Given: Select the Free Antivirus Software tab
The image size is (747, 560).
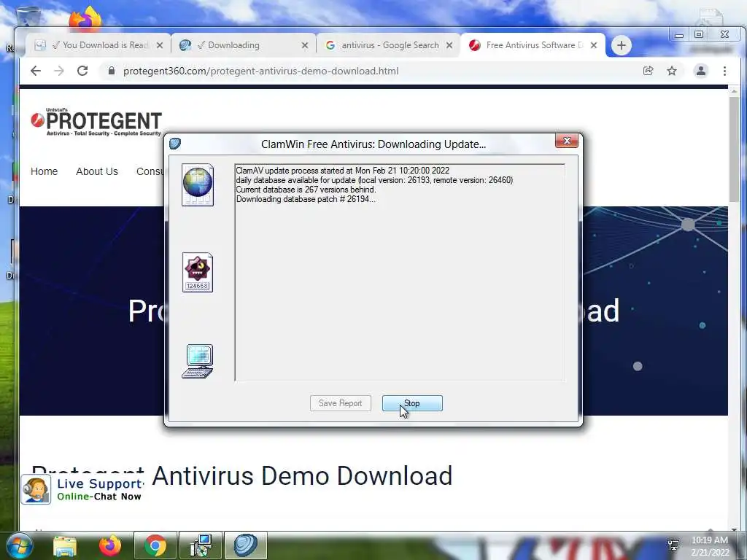Looking at the screenshot, I should pyautogui.click(x=533, y=45).
